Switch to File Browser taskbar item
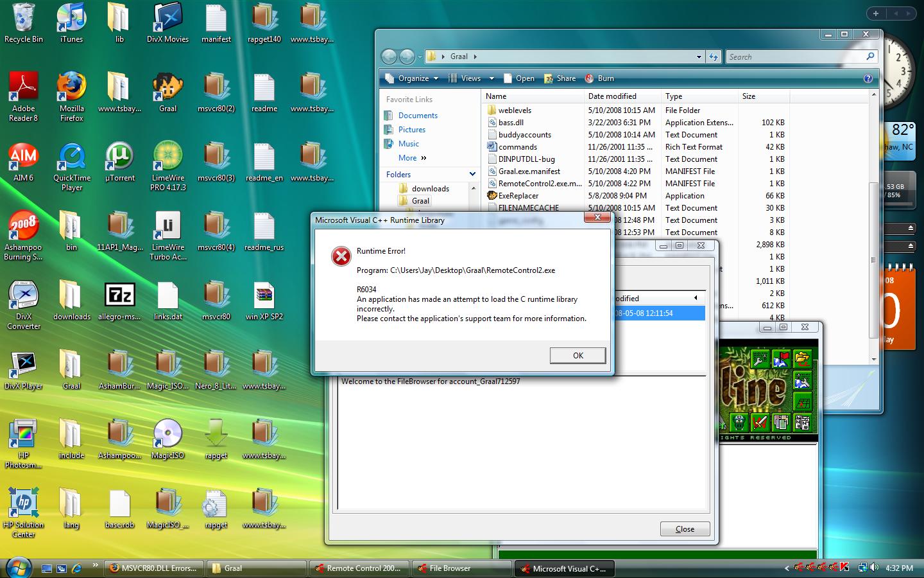The height and width of the screenshot is (578, 924). click(x=449, y=568)
